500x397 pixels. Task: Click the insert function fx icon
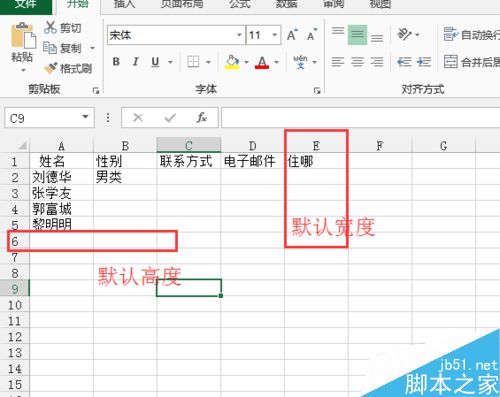pos(201,117)
